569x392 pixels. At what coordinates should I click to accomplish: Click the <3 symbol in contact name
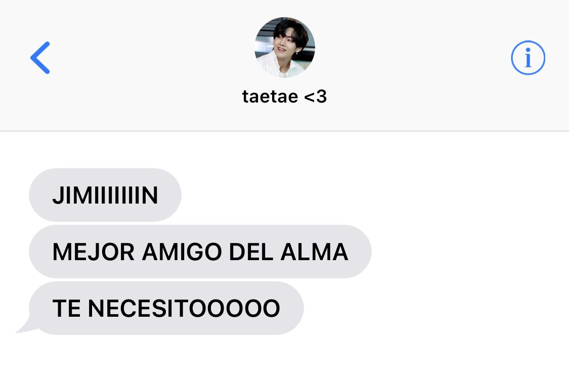(x=315, y=96)
